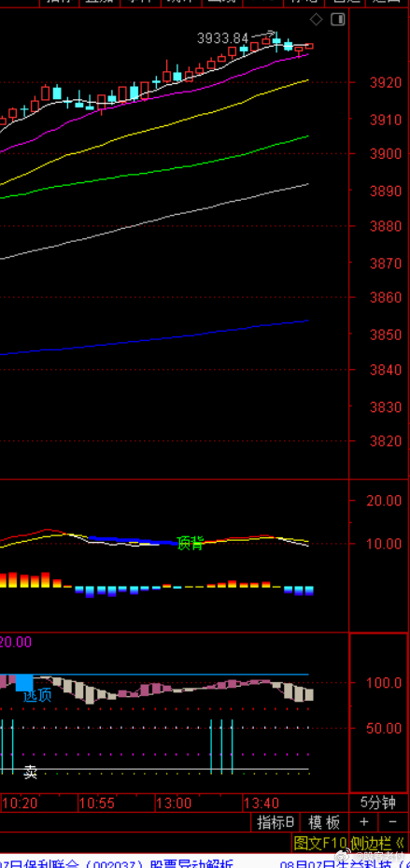Zoom out chart with the minus button

[x=392, y=822]
